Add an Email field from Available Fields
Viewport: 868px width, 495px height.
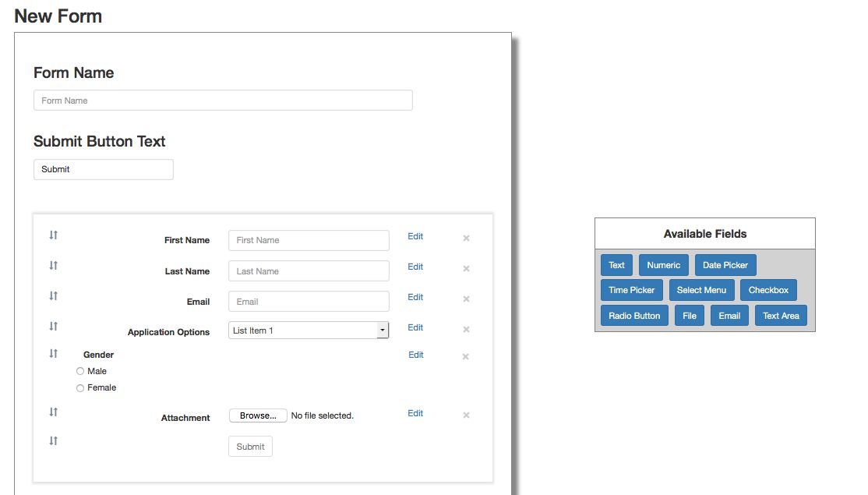click(x=729, y=316)
